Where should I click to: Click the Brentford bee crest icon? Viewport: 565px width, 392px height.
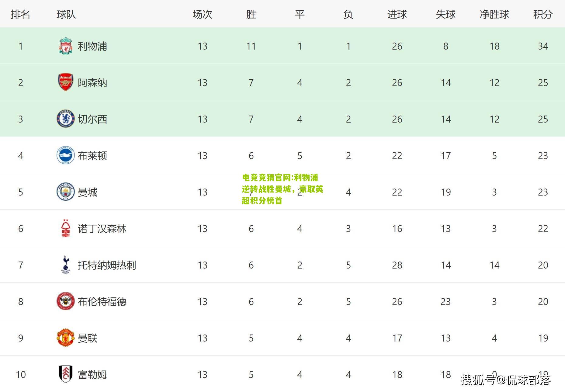coord(65,301)
